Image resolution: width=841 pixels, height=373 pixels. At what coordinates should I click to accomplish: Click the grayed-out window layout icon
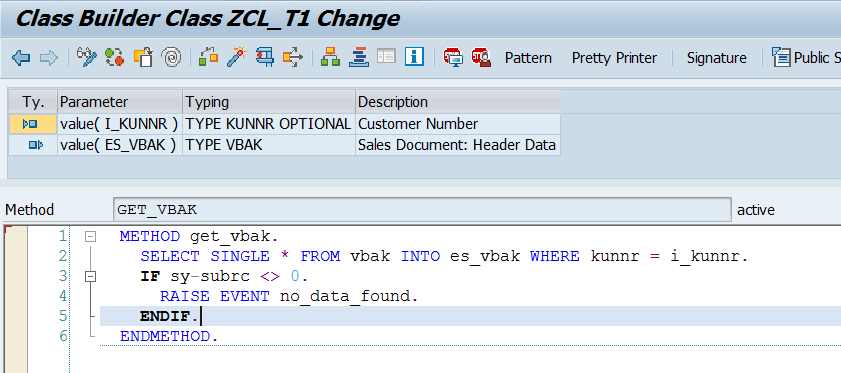click(386, 57)
